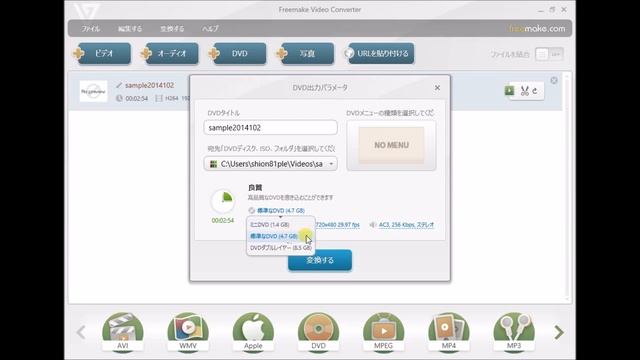
Task: Close the DVD出力パラメータ dialog
Action: (x=437, y=88)
